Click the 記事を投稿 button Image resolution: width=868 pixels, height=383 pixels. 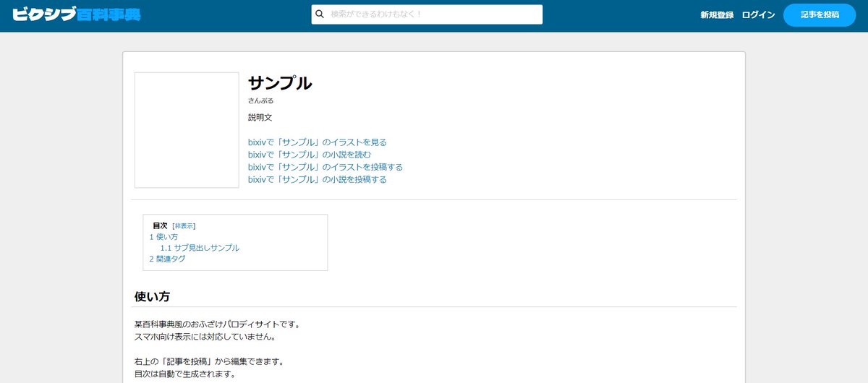(x=820, y=15)
